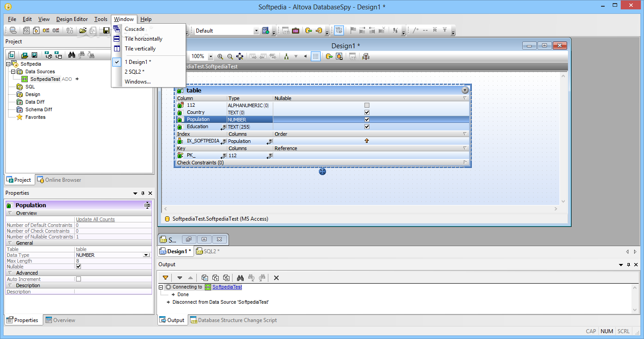Toggle Nullable checkbox for Population column
644x339 pixels.
[367, 120]
